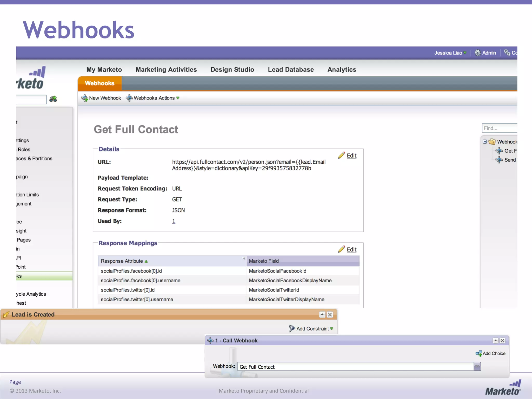Click the Community icon beside Admin
Viewport: 532px width, 399px height.
(507, 53)
